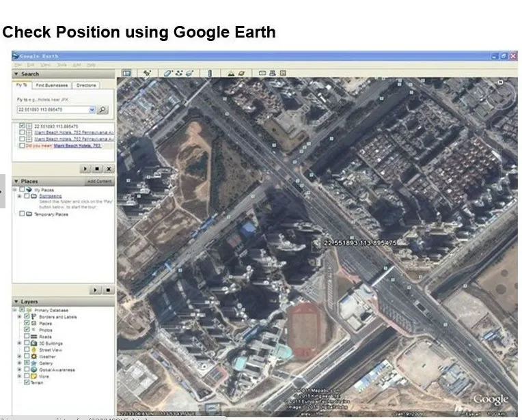522x420 pixels.
Task: Stop the Places panel tour
Action: (x=108, y=290)
